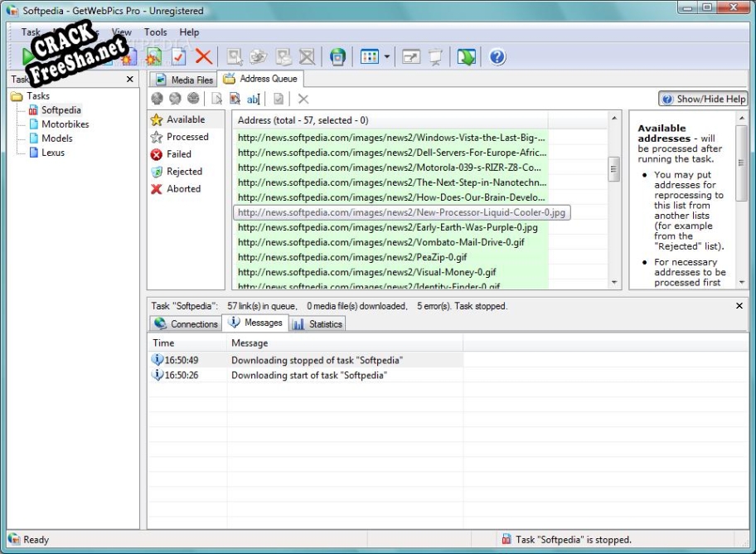Select the Failed addresses list
The width and height of the screenshot is (756, 554).
coord(178,154)
